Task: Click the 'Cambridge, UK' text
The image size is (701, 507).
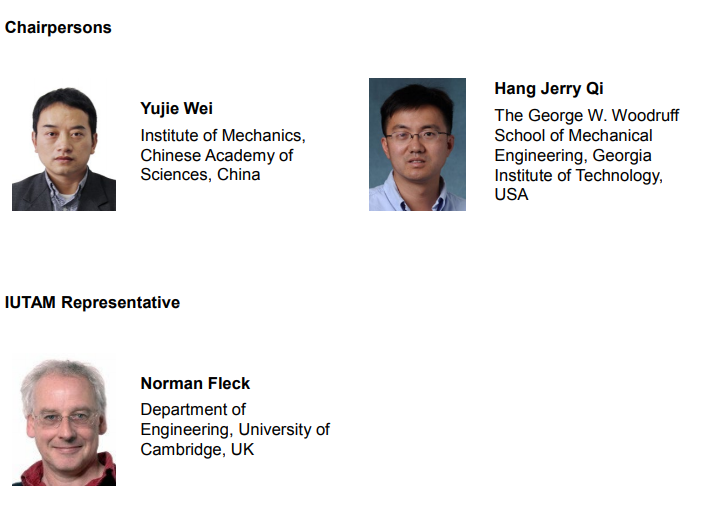Action: (x=197, y=449)
